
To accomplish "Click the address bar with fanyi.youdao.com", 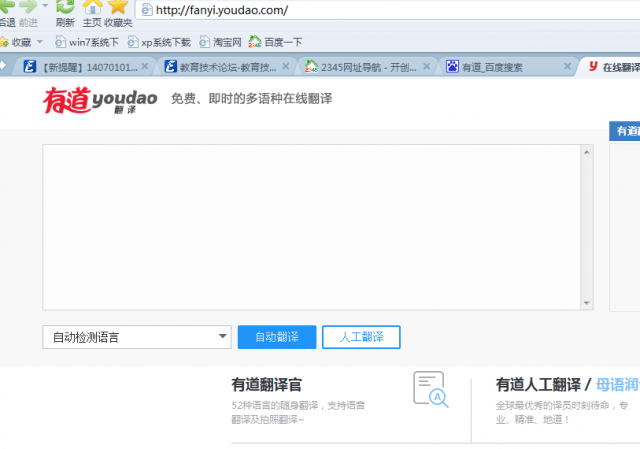I will tap(388, 10).
